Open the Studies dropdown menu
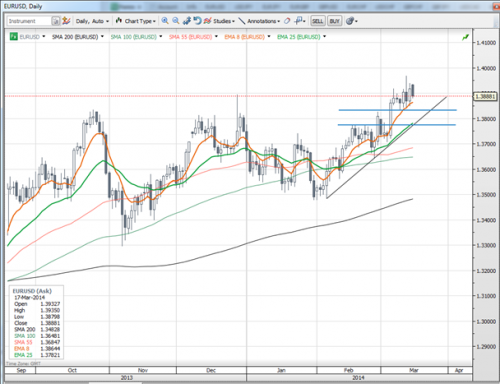The image size is (500, 384). tap(224, 21)
